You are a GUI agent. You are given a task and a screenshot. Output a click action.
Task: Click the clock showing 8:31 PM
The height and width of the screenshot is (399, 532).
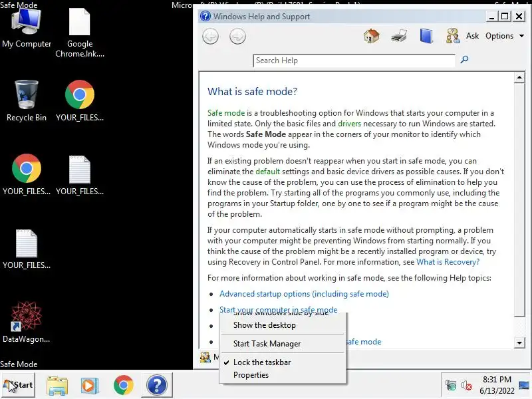coord(497,379)
